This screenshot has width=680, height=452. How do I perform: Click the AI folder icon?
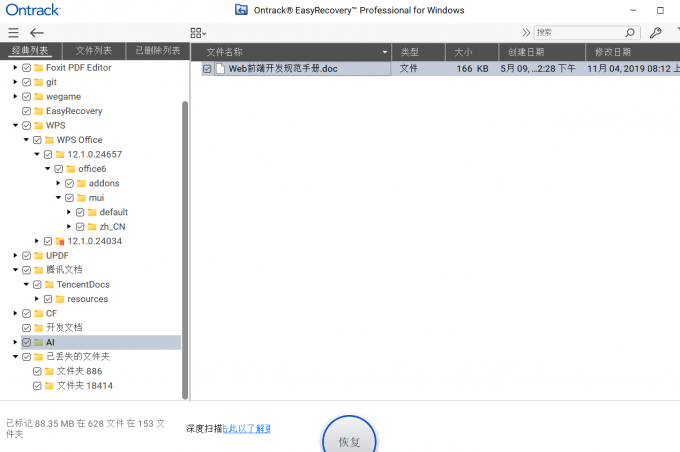coord(39,342)
